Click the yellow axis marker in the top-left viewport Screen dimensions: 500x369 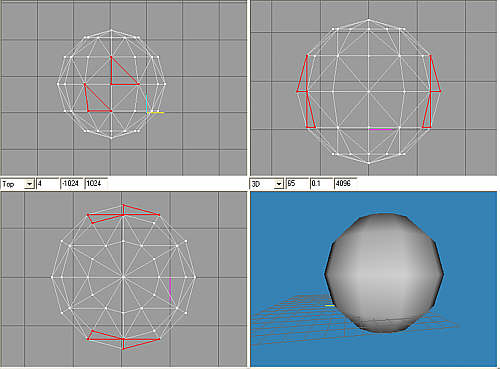pos(156,113)
